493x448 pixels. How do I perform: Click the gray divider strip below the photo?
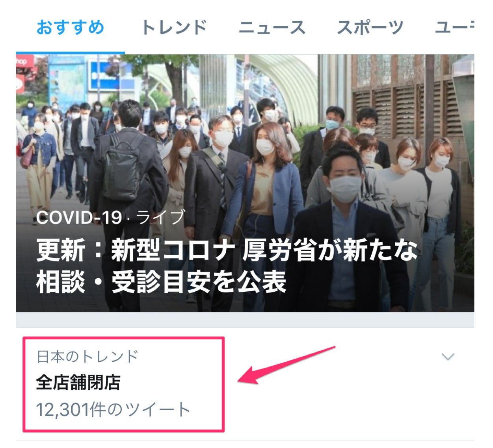coord(245,320)
